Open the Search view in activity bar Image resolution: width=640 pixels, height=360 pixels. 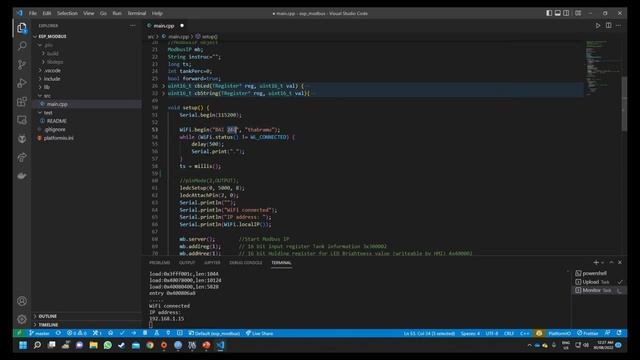click(22, 46)
